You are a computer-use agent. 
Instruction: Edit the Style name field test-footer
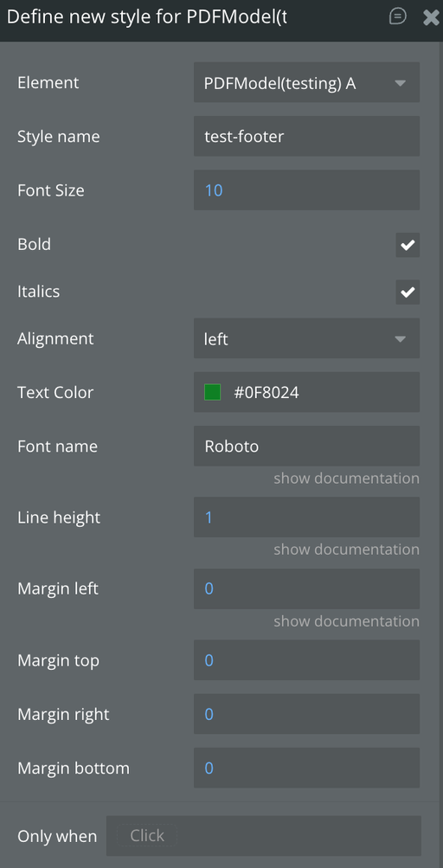307,136
